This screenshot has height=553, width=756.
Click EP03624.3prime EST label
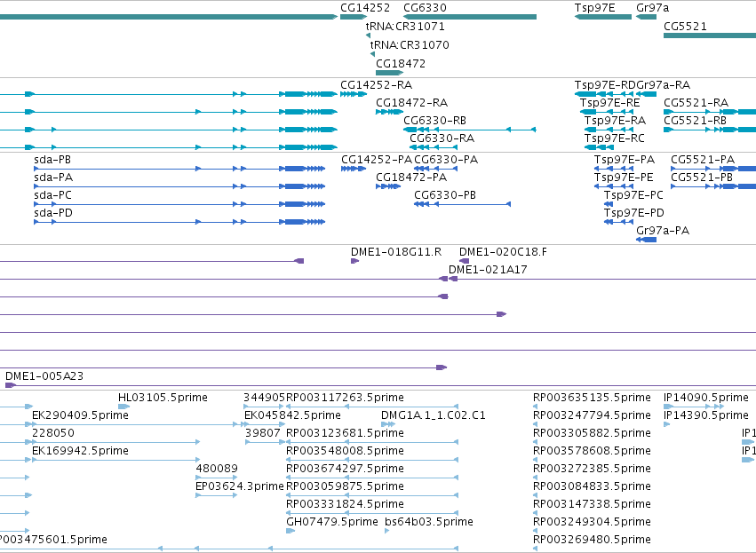(x=240, y=486)
